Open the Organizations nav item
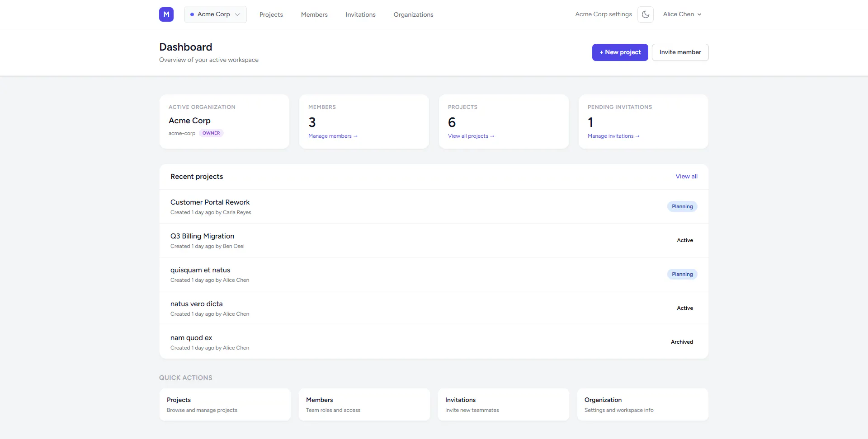This screenshot has height=439, width=868. (413, 14)
